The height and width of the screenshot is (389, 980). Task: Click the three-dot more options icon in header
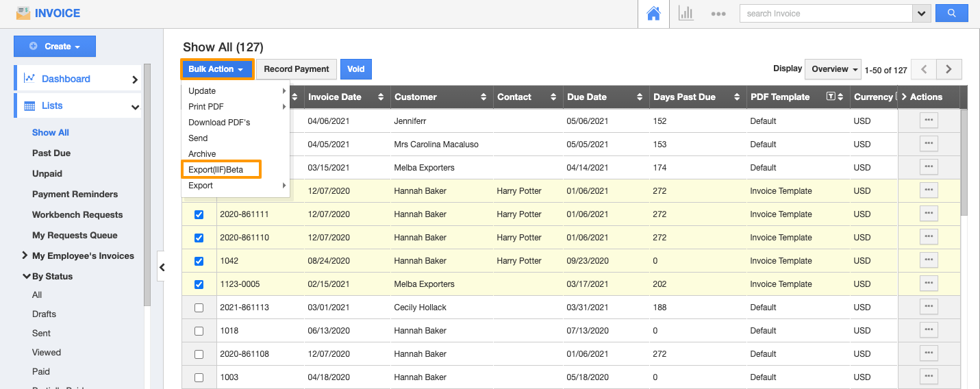718,14
